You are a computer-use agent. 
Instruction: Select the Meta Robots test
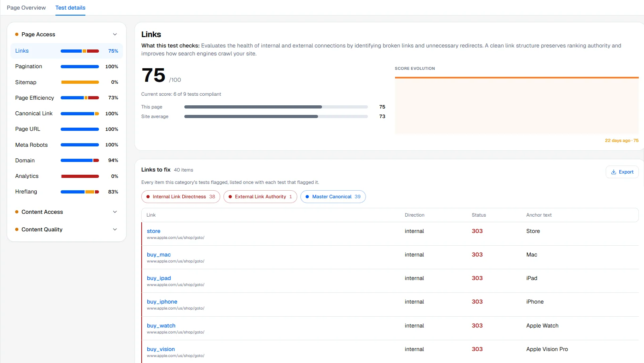point(67,145)
